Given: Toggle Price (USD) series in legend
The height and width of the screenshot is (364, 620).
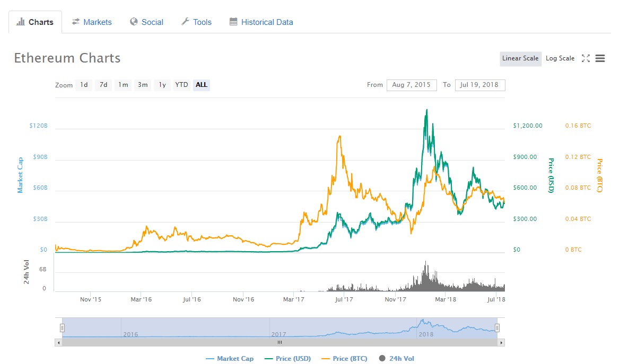Looking at the screenshot, I should click(x=287, y=359).
